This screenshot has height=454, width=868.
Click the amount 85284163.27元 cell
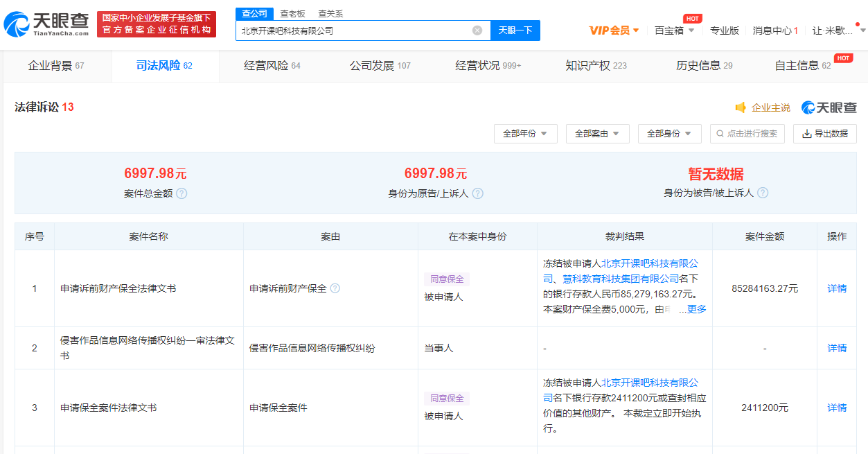(x=765, y=288)
